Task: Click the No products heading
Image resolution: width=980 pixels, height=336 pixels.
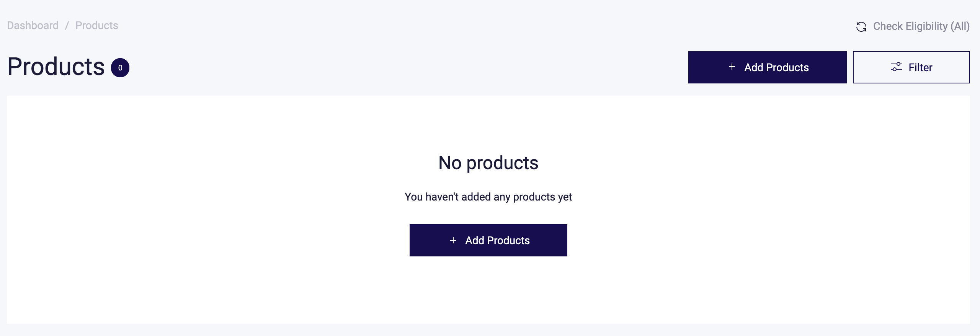Action: (x=488, y=163)
